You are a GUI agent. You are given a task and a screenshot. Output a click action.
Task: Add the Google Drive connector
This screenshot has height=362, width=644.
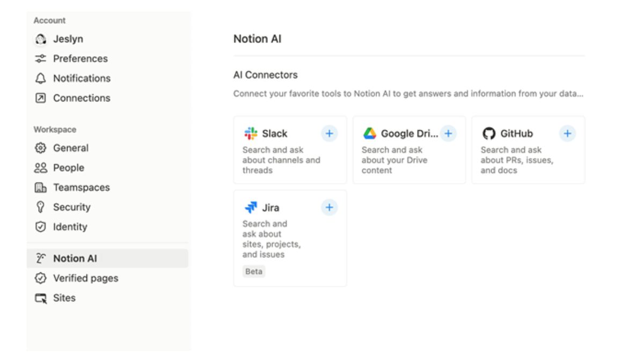[448, 134]
